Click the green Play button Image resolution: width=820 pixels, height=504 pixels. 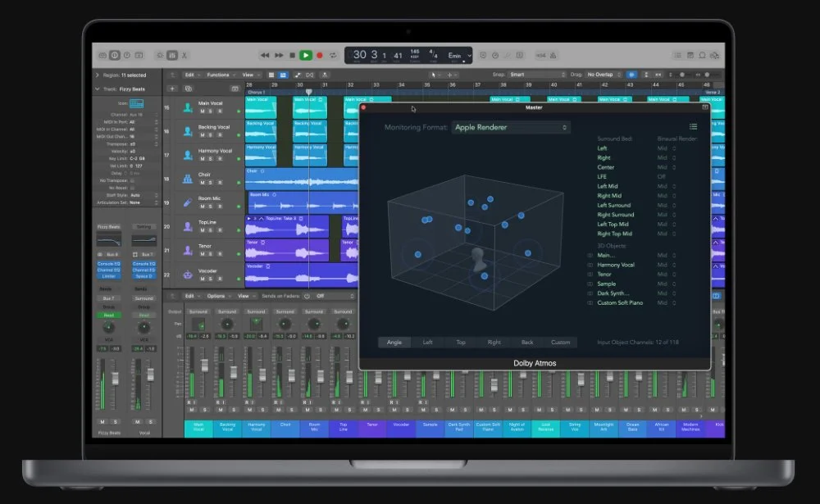(306, 55)
